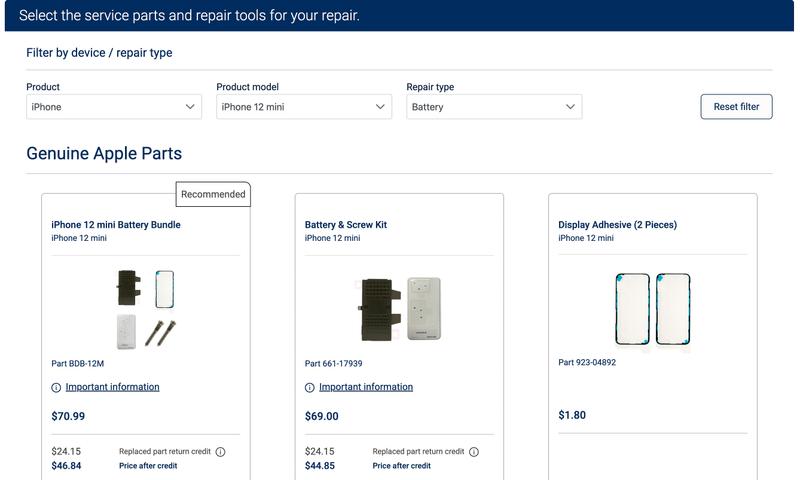Screen dimensions: 800x480
Task: Click chevron arrow of the Product model dropdown
Action: coord(380,107)
